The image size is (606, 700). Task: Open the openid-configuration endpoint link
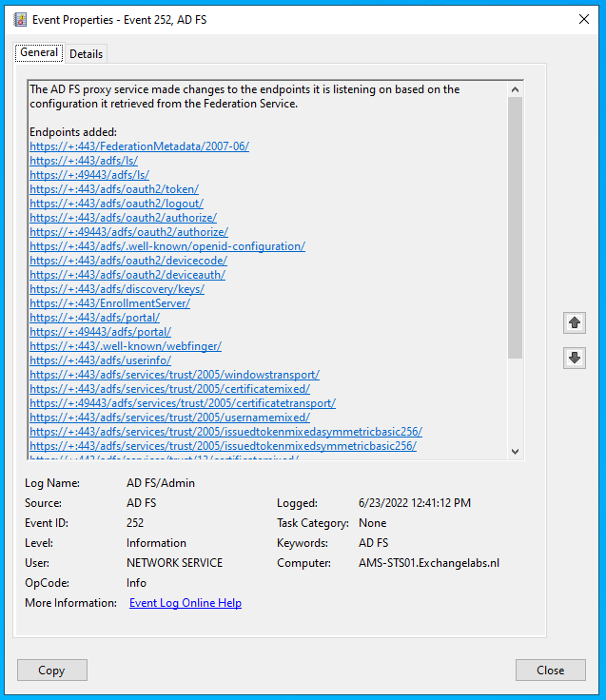pyautogui.click(x=166, y=246)
